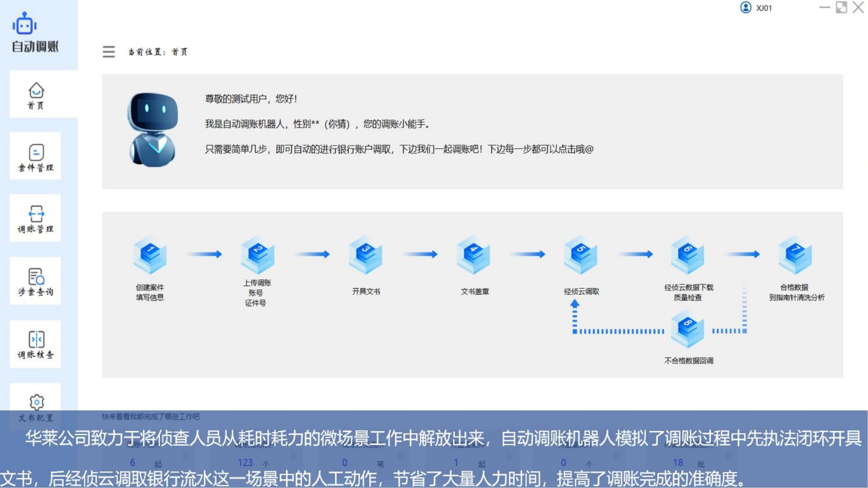Click the 合格数据 到指南针清洗分析 label
This screenshot has height=488, width=868.
click(797, 292)
